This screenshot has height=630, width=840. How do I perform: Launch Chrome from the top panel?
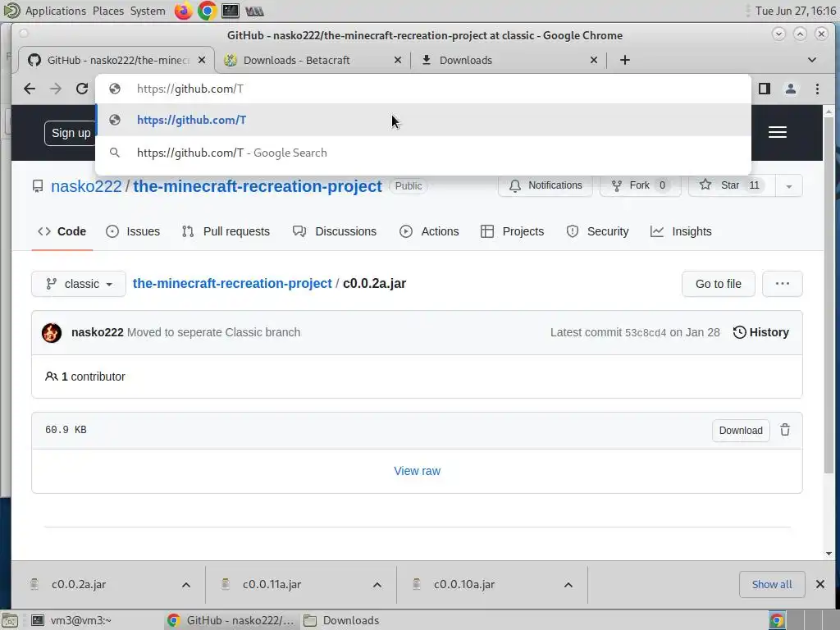[x=207, y=11]
